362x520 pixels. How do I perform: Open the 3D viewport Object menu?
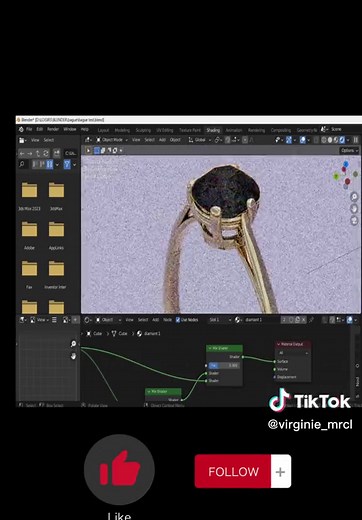pos(175,140)
